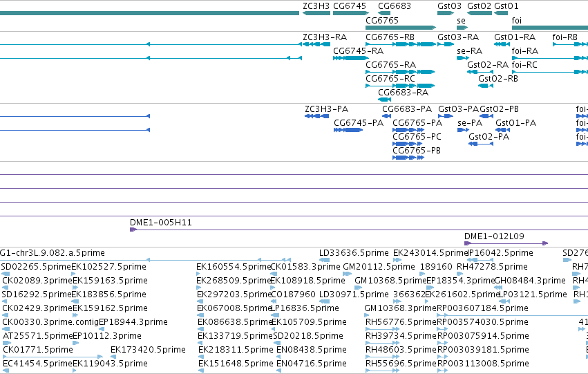Open the GstO2-PA protein label

(489, 137)
